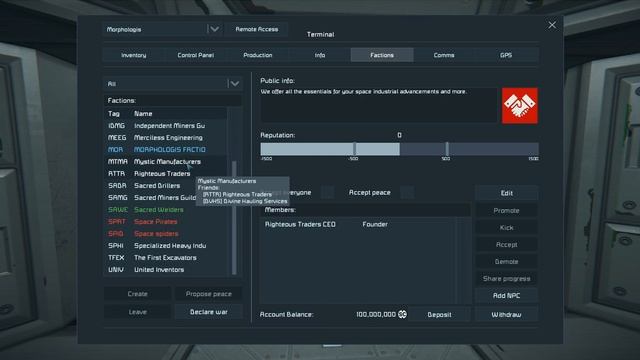Click the Withdraw button
The width and height of the screenshot is (640, 360).
click(506, 315)
